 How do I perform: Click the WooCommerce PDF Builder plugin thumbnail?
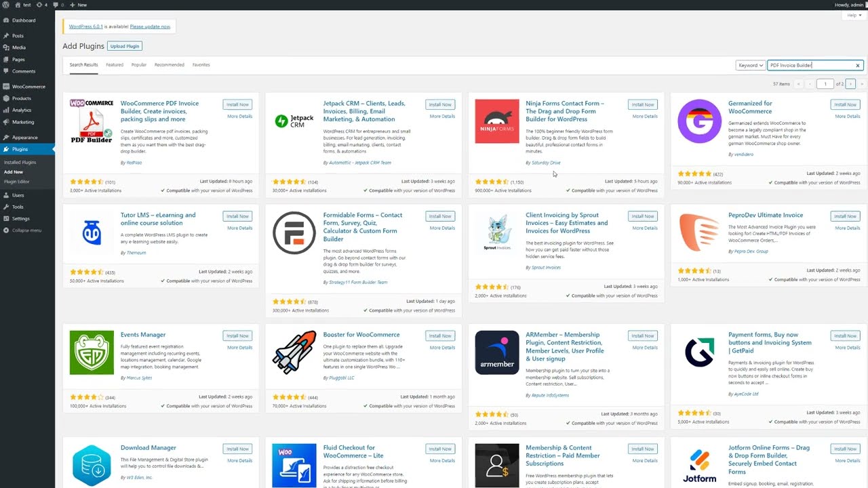[92, 121]
